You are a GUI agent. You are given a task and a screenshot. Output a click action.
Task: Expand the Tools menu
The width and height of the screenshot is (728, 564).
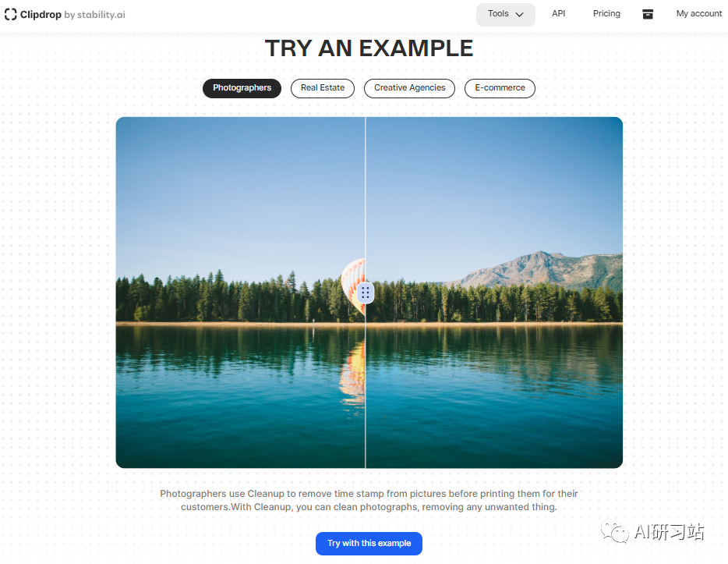tap(506, 14)
